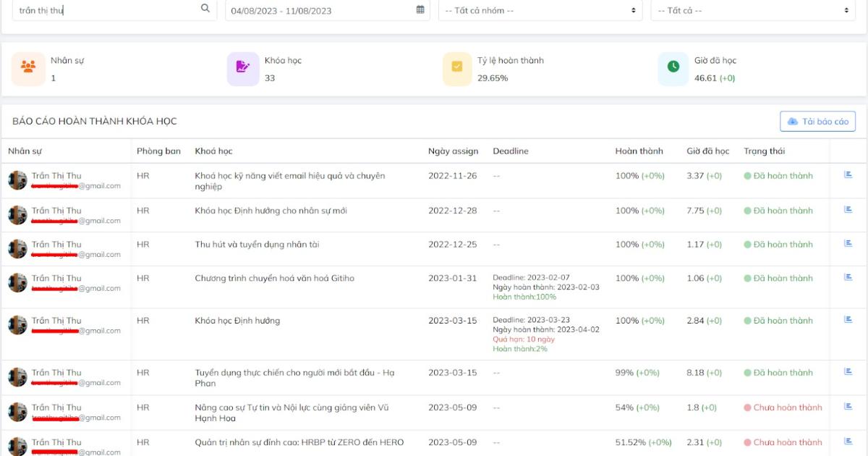Click the Nhân sự people icon card
This screenshot has width=868, height=456.
point(28,68)
